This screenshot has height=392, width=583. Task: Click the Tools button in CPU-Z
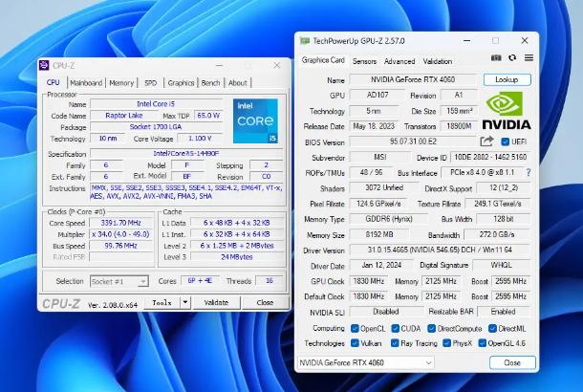click(x=162, y=303)
